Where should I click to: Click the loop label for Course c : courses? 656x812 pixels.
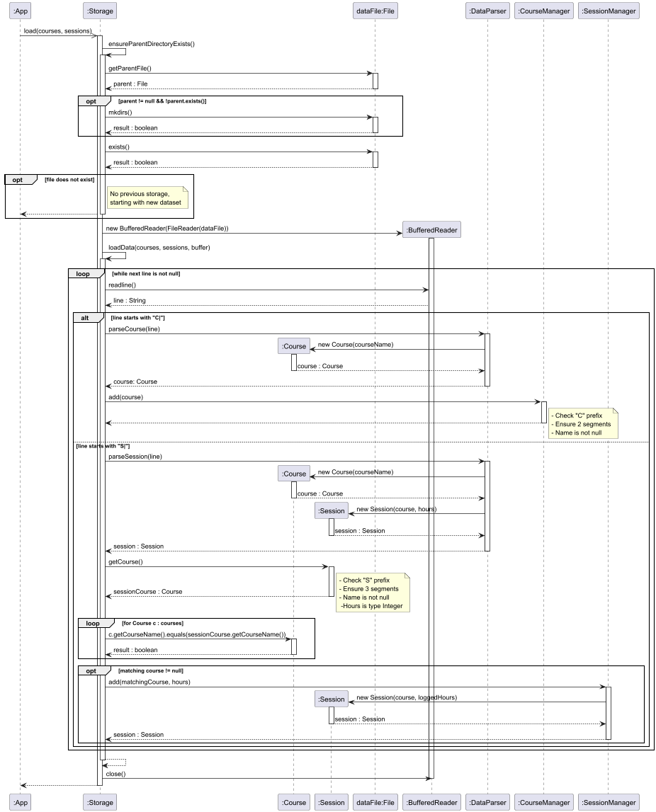pos(92,622)
